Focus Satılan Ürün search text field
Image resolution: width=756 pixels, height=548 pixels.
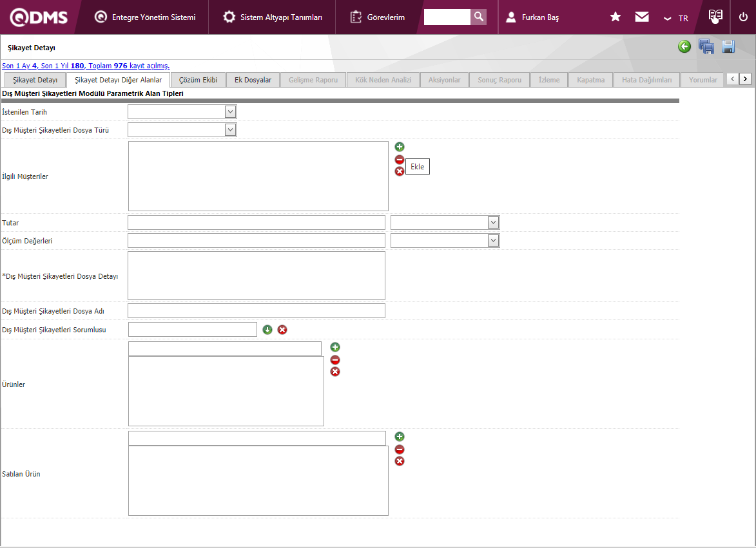(257, 439)
